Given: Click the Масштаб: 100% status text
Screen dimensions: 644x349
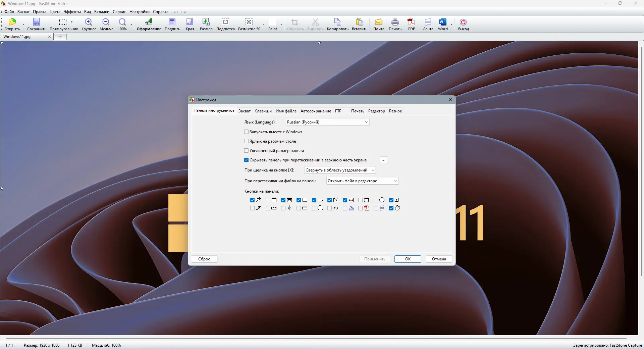Looking at the screenshot, I should pyautogui.click(x=106, y=345).
